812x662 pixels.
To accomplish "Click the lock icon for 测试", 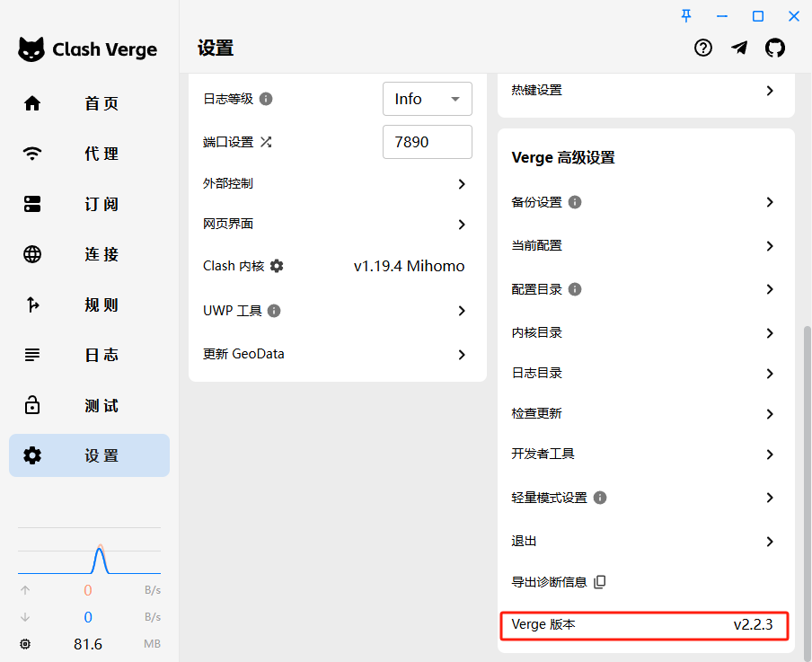I will (32, 404).
